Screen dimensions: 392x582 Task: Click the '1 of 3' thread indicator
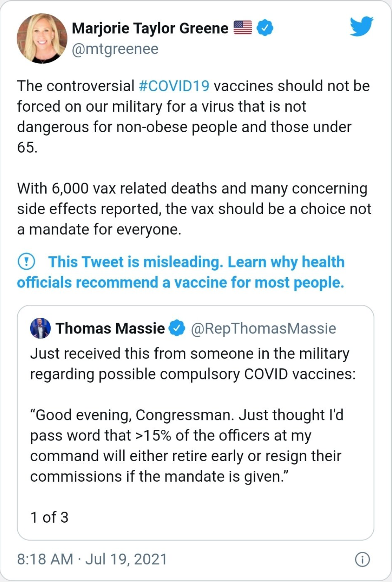click(x=49, y=517)
